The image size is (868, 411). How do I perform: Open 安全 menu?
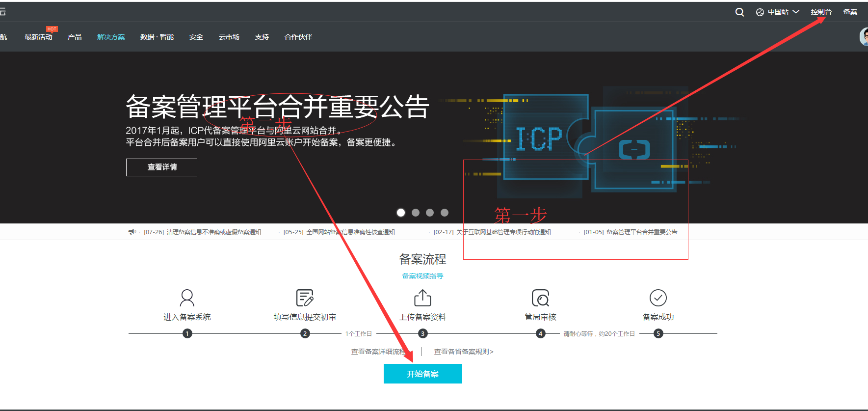(x=196, y=37)
